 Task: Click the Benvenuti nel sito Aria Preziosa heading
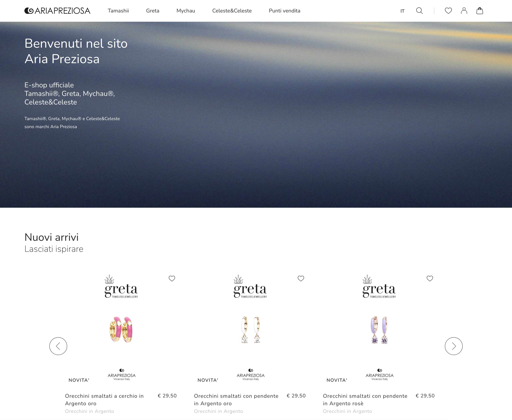point(76,51)
